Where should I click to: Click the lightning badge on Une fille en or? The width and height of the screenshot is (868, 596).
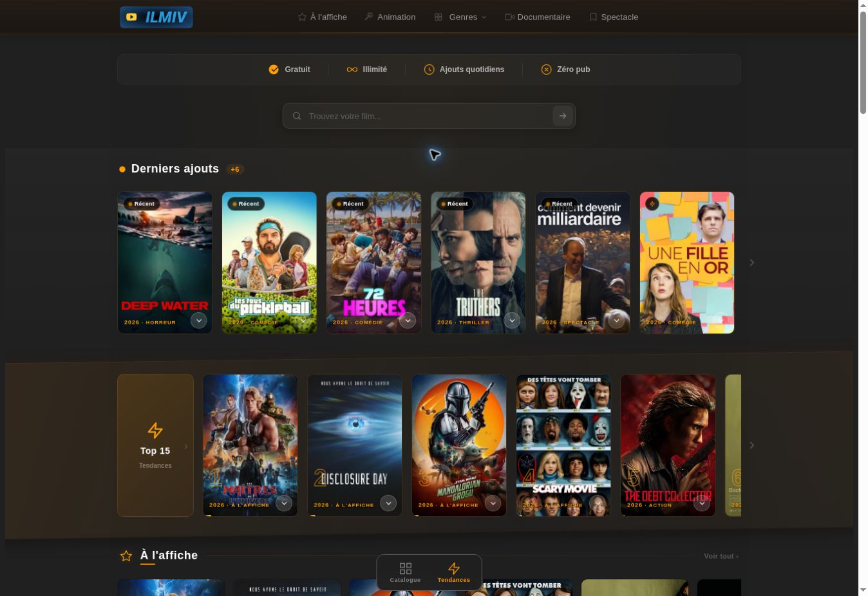coord(652,204)
